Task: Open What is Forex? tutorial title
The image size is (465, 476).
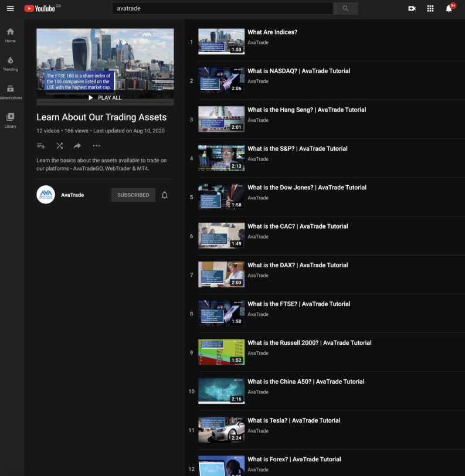Action: tap(294, 460)
